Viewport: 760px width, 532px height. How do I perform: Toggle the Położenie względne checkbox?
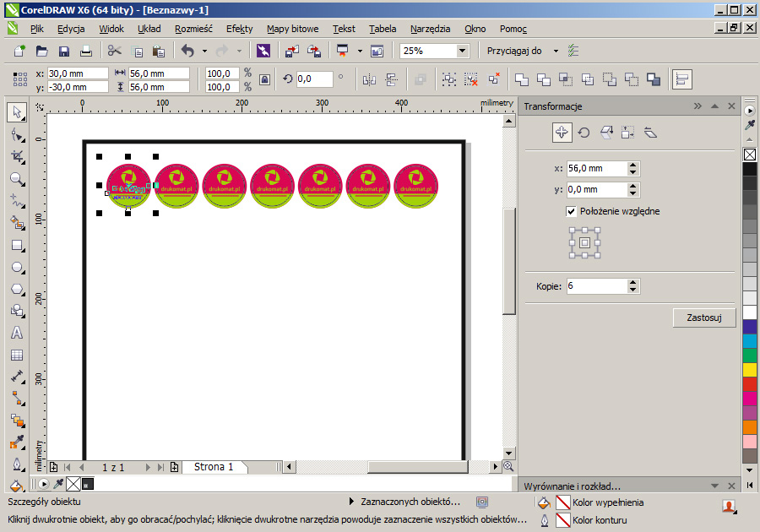click(x=571, y=211)
